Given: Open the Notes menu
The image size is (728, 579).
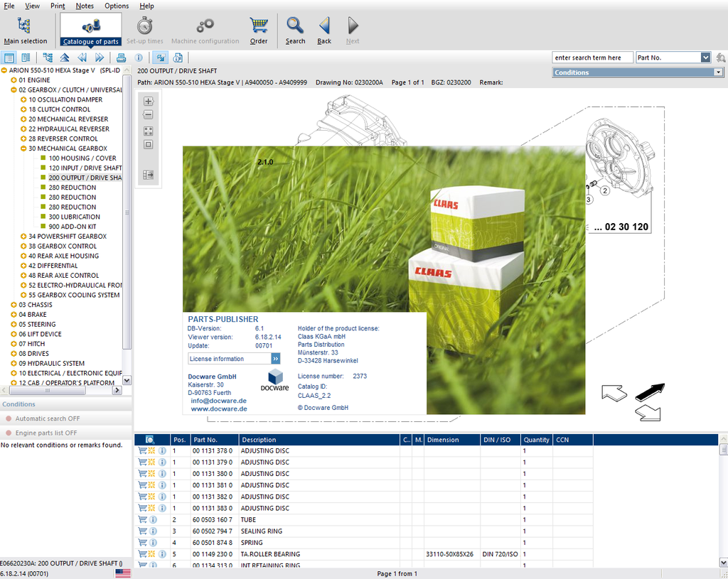Looking at the screenshot, I should tap(85, 6).
